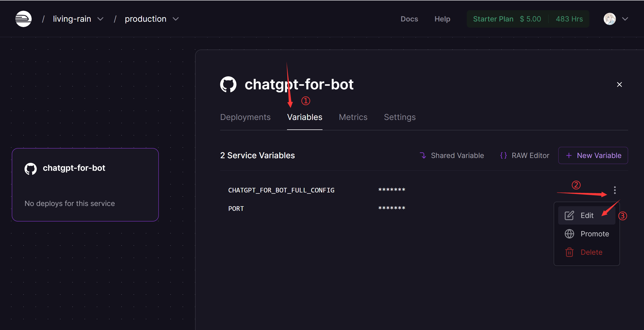Click the Edit pencil icon in the menu

[569, 215]
